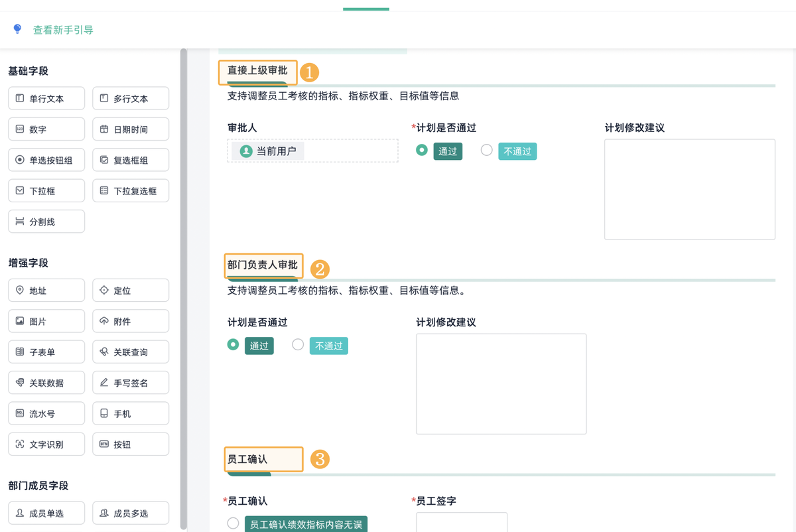Image resolution: width=796 pixels, height=532 pixels.
Task: Select 通过 radio under 直接上级审批
Action: coord(422,151)
